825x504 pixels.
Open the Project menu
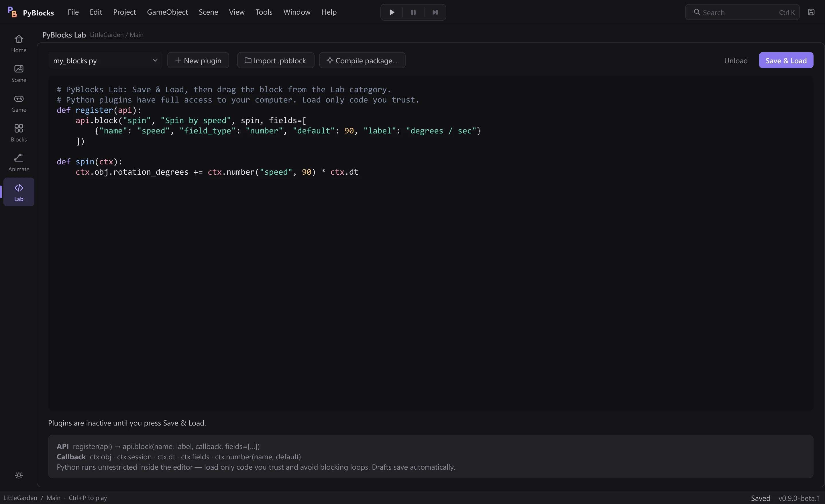tap(124, 12)
